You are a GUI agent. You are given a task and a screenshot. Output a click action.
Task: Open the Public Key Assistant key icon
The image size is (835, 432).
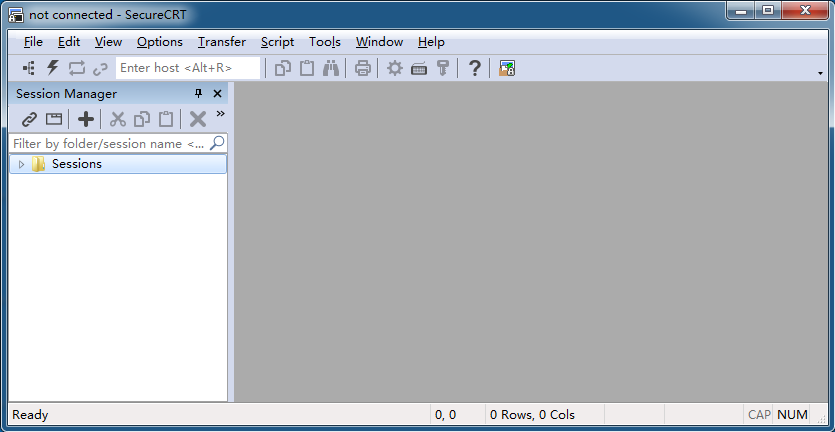[443, 68]
